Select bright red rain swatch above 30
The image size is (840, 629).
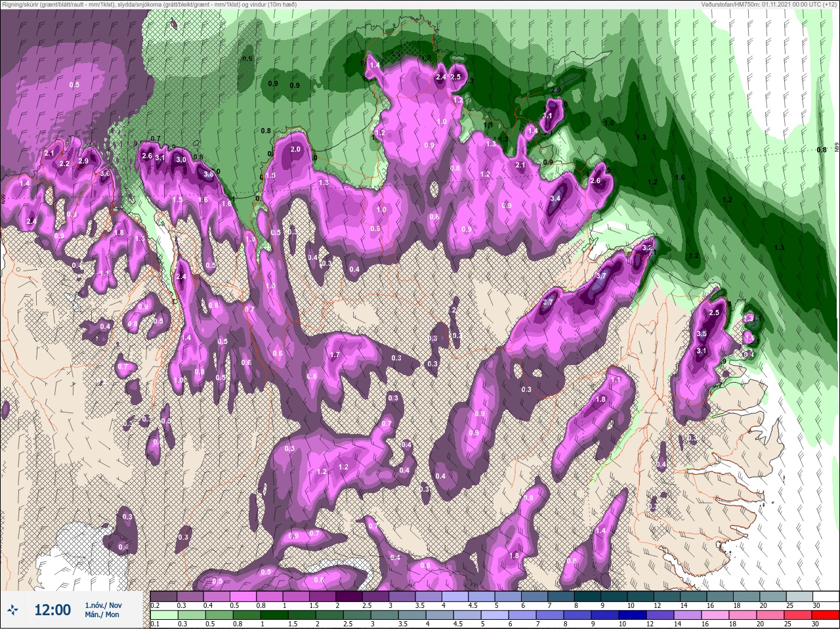coord(826,615)
